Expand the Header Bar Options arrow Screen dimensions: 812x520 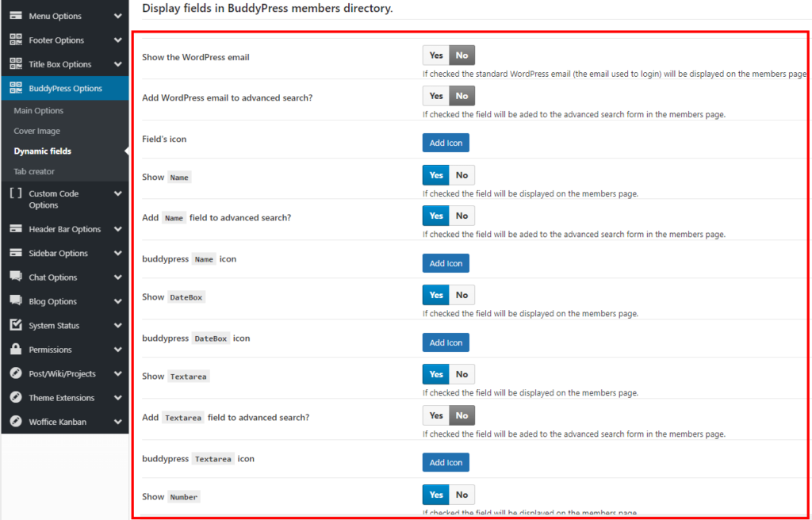117,229
